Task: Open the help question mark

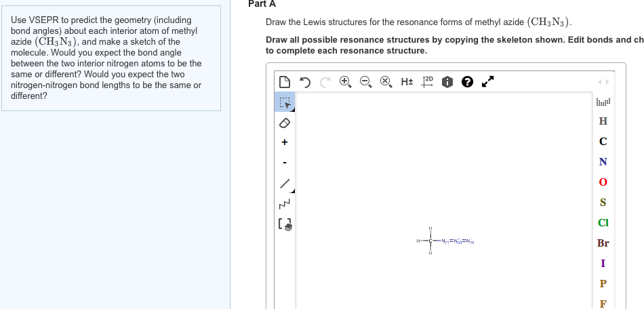Action: point(467,82)
